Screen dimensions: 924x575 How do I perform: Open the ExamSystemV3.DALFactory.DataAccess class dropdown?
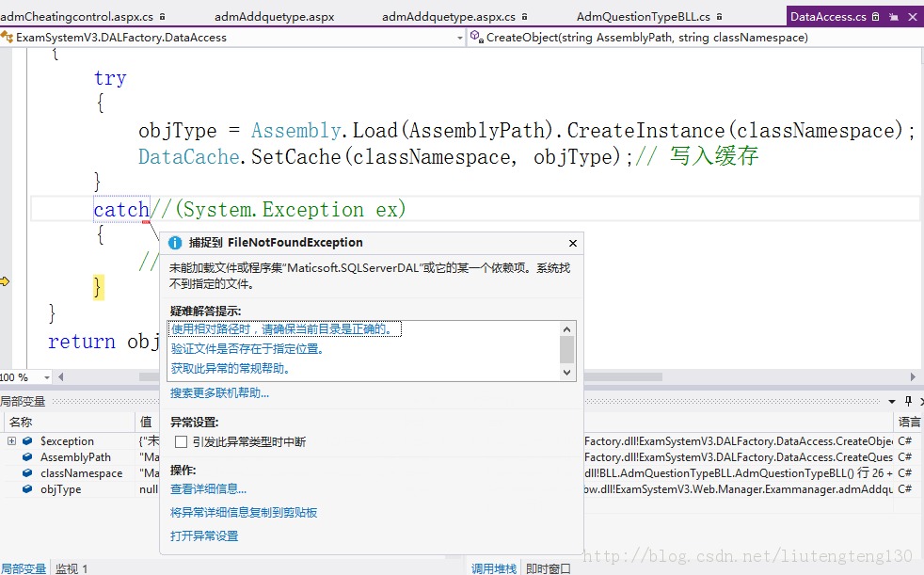pyautogui.click(x=459, y=38)
